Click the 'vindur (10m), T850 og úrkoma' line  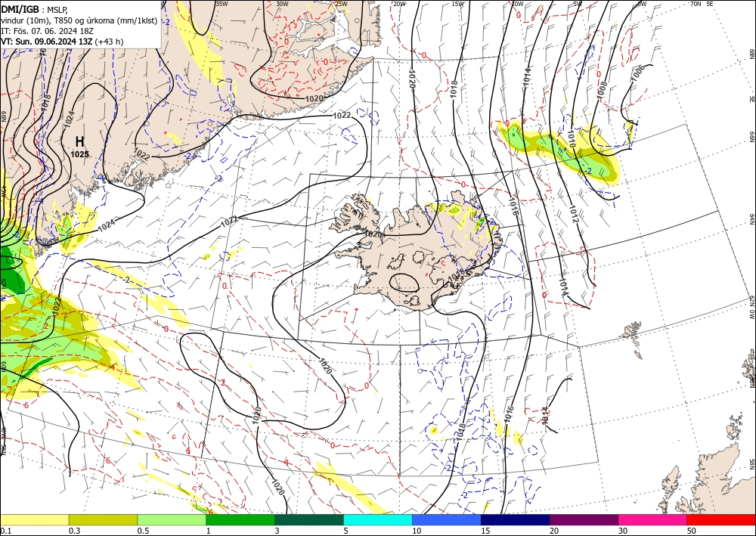[79, 20]
